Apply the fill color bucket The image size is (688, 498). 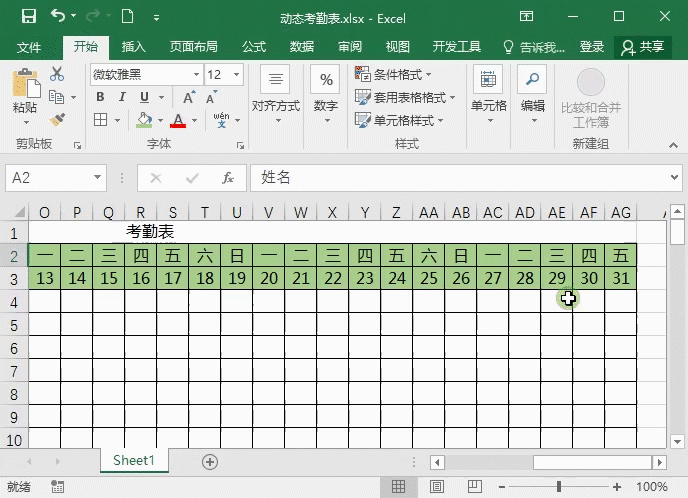tap(144, 120)
